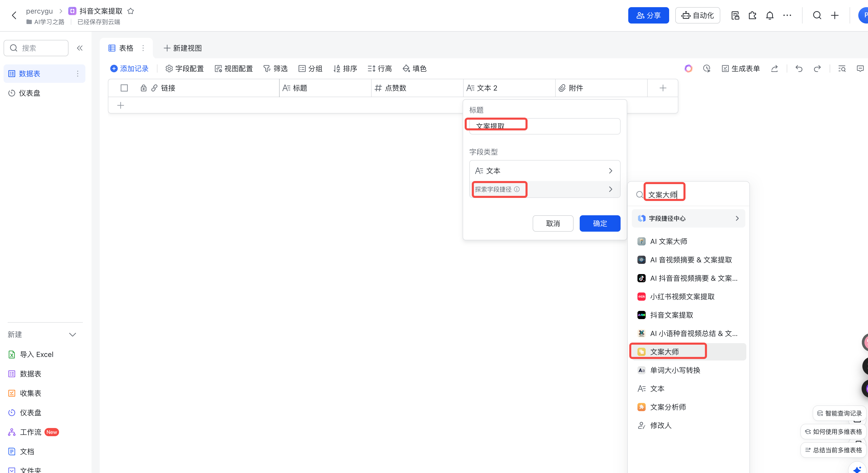Screen dimensions: 868x473
Task: Click the 标题 field name input
Action: tap(544, 126)
